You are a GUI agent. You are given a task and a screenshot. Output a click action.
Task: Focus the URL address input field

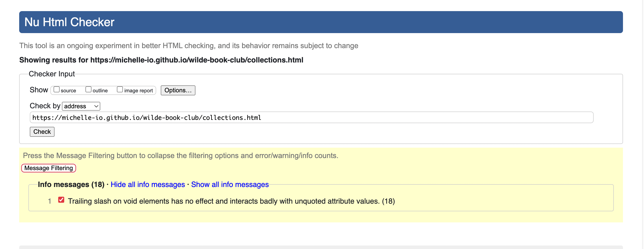point(311,118)
